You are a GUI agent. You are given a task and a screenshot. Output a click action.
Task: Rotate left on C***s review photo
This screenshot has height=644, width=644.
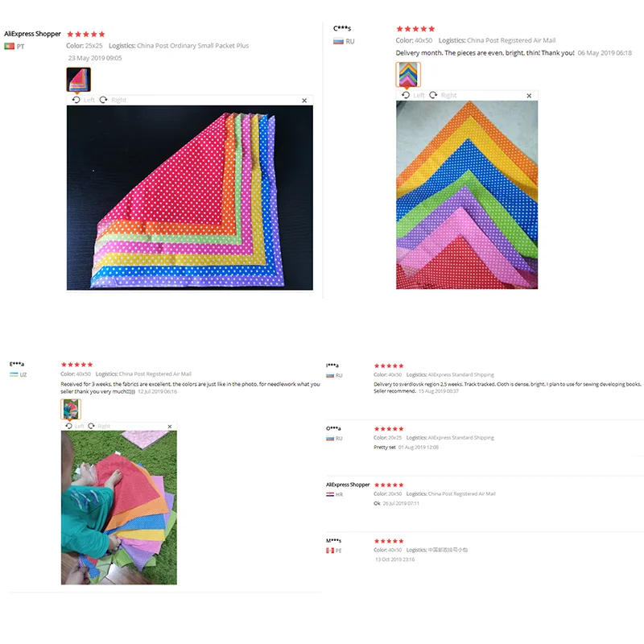coord(413,95)
